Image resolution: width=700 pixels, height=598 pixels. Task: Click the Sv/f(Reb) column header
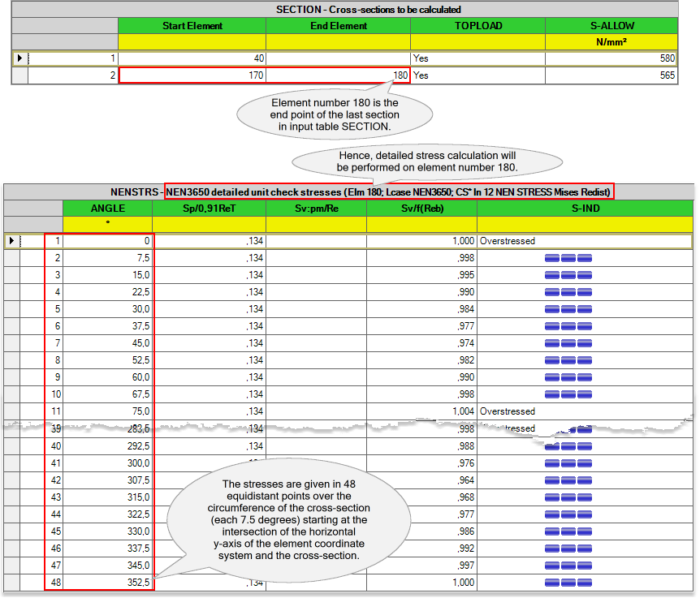pos(421,209)
